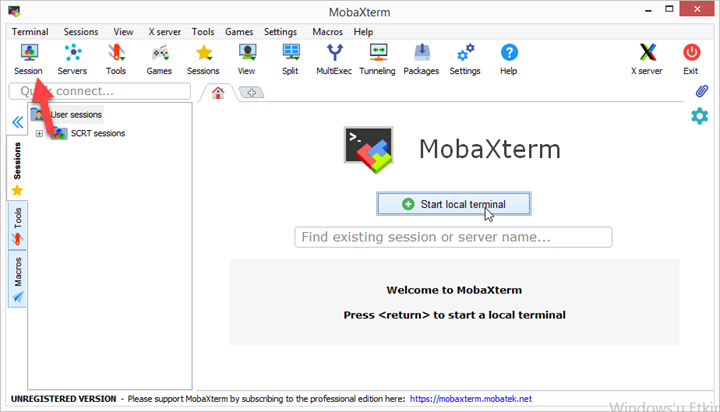Click the paperclip attachment icon
Image resolution: width=720 pixels, height=412 pixels.
[x=701, y=91]
